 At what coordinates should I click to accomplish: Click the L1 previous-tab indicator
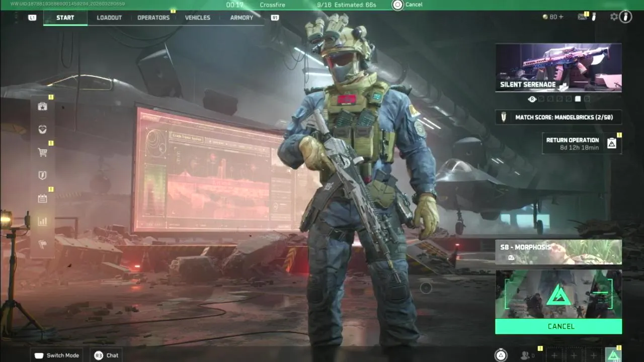(x=32, y=18)
